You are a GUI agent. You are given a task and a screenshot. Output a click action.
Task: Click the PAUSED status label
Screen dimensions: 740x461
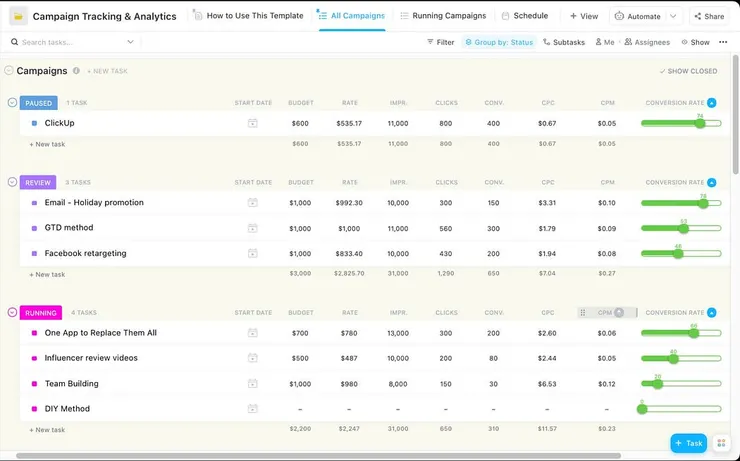[39, 103]
